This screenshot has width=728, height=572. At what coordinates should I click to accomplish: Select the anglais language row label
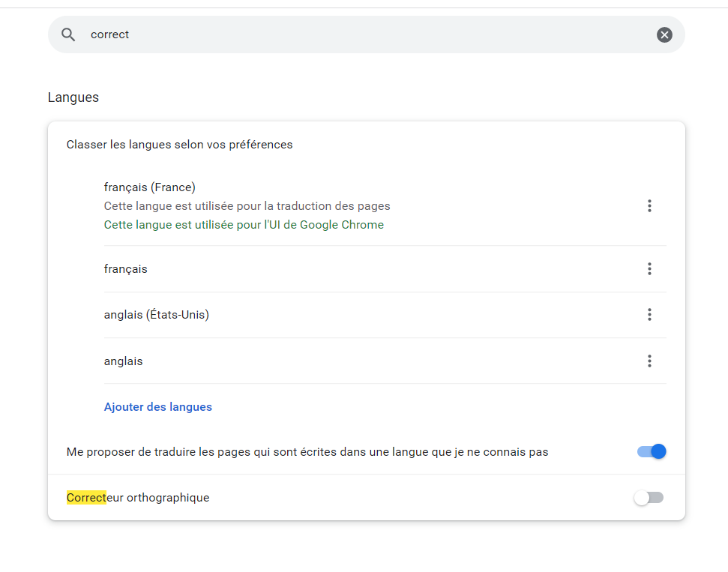pyautogui.click(x=123, y=361)
